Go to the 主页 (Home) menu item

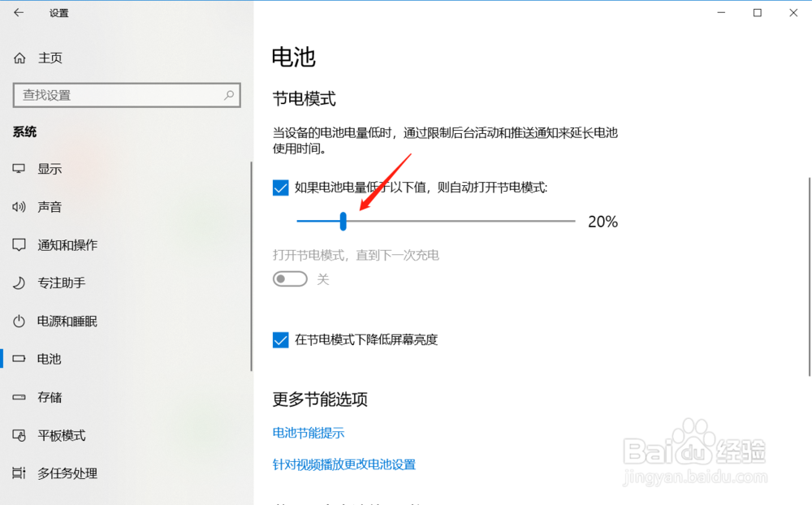pos(47,58)
